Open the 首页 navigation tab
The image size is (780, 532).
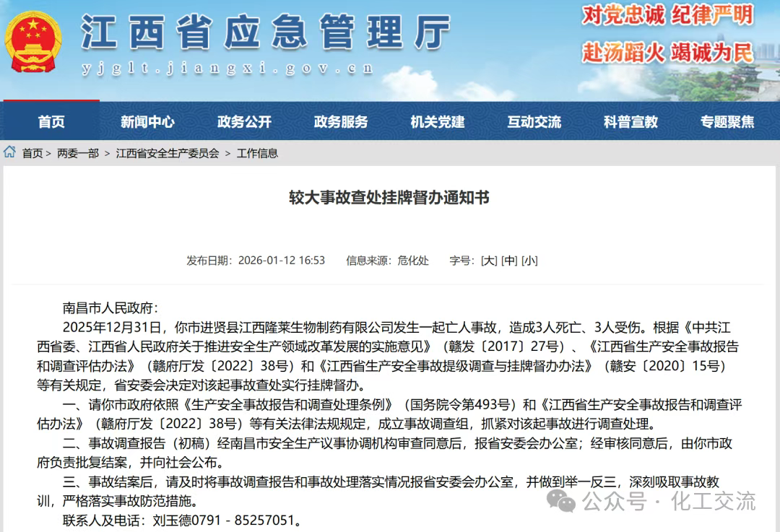coord(51,122)
